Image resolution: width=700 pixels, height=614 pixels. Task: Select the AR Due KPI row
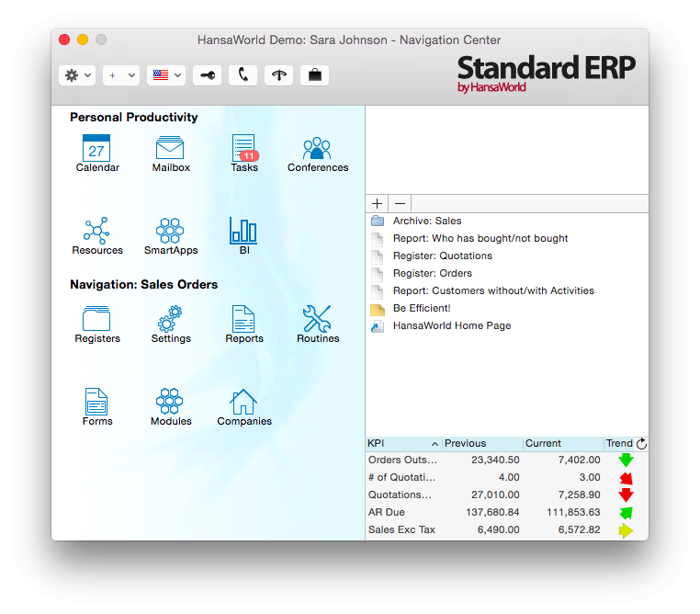[x=507, y=512]
